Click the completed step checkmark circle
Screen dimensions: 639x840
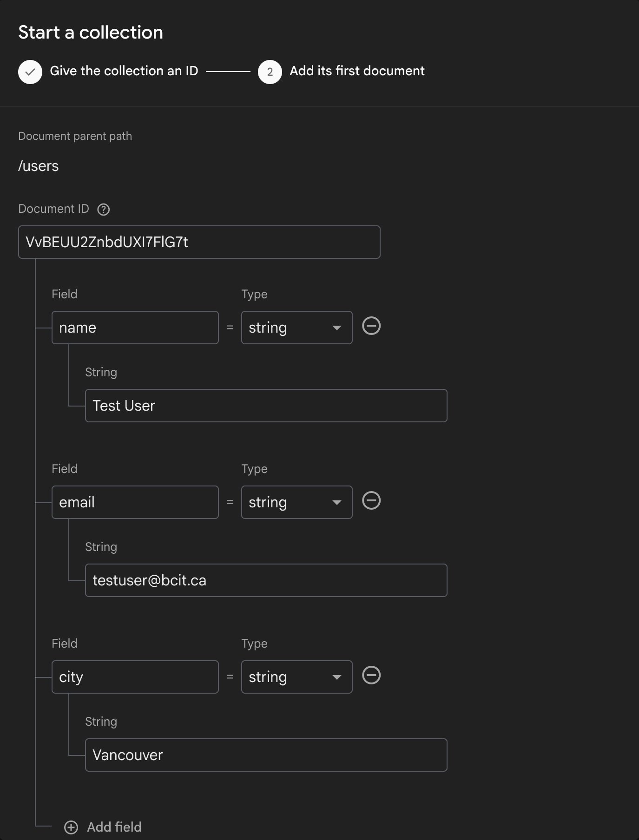(30, 72)
